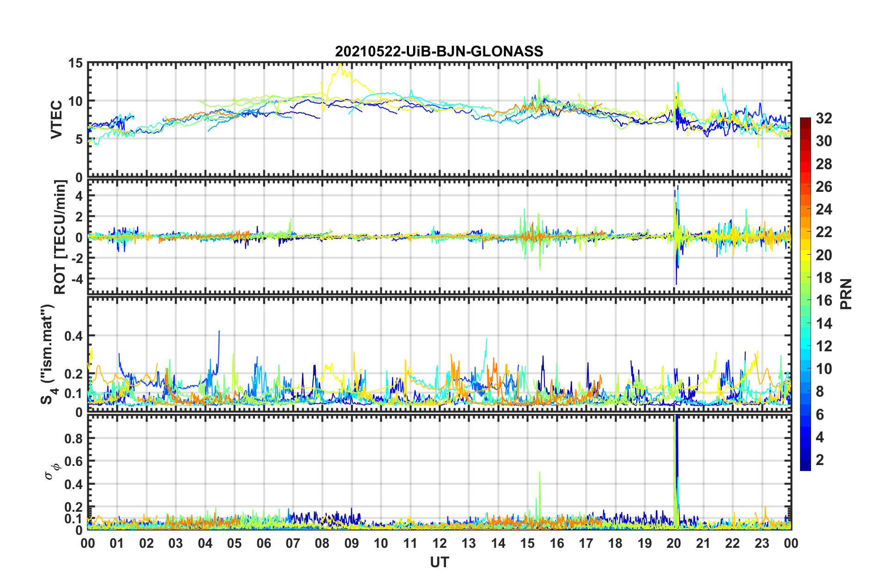
Task: Click colorbar tick value 24
Action: [824, 209]
